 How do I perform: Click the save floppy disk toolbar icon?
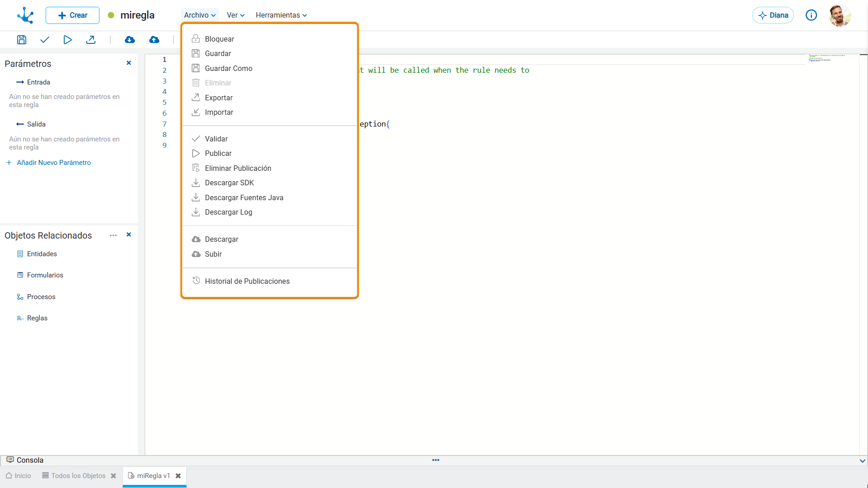coord(22,40)
